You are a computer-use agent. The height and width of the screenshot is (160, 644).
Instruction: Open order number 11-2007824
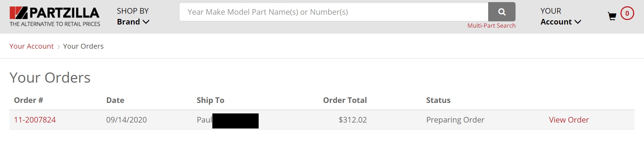(35, 120)
